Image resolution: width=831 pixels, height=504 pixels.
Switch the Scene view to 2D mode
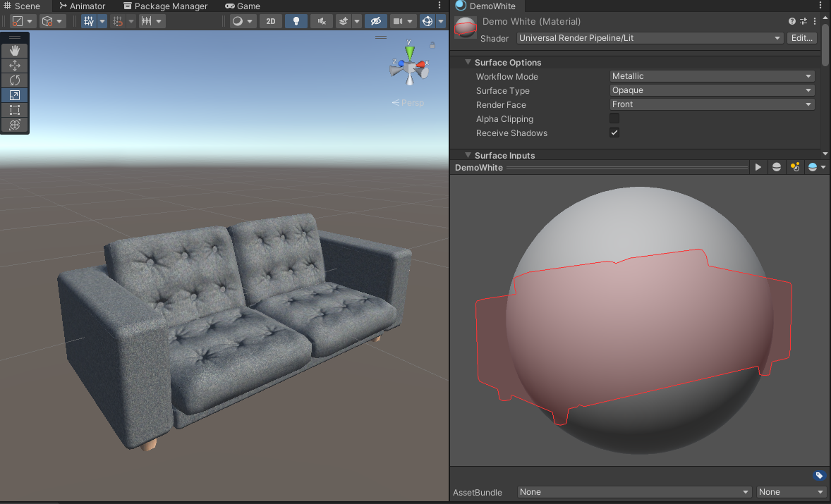(x=270, y=21)
